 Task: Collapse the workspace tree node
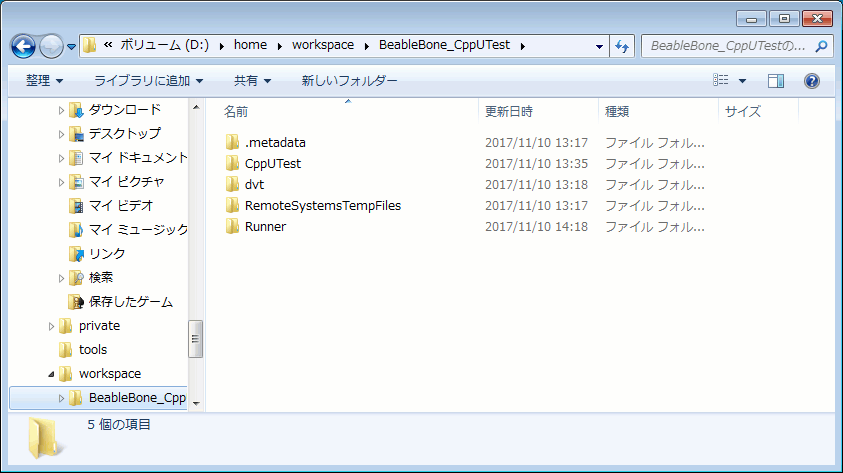51,374
